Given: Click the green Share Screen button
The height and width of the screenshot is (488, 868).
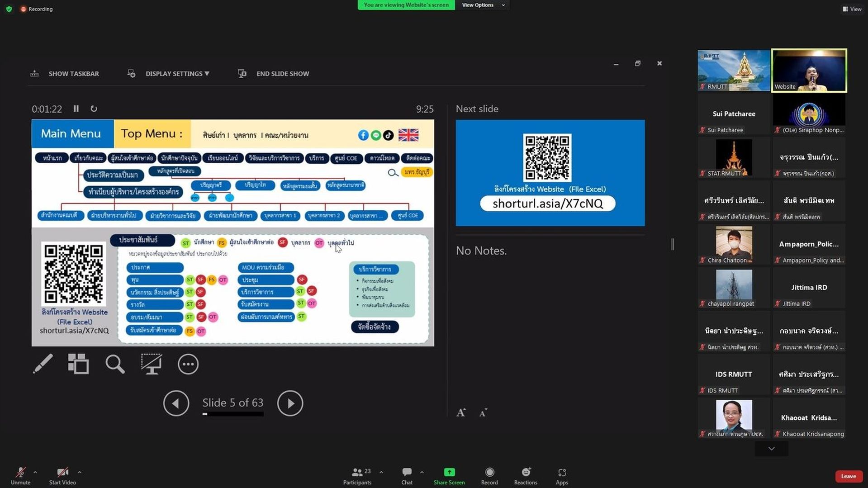Looking at the screenshot, I should [x=449, y=476].
